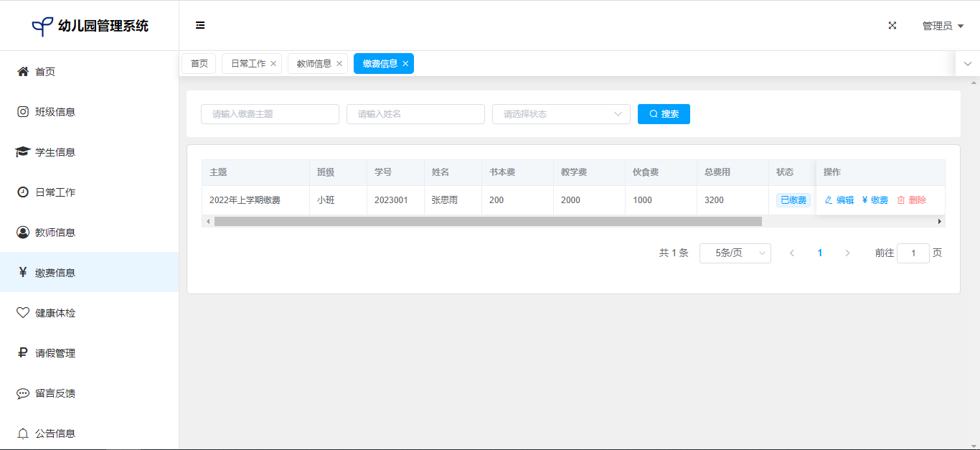Click the graduation cap icon for 学生信息

pyautogui.click(x=23, y=152)
